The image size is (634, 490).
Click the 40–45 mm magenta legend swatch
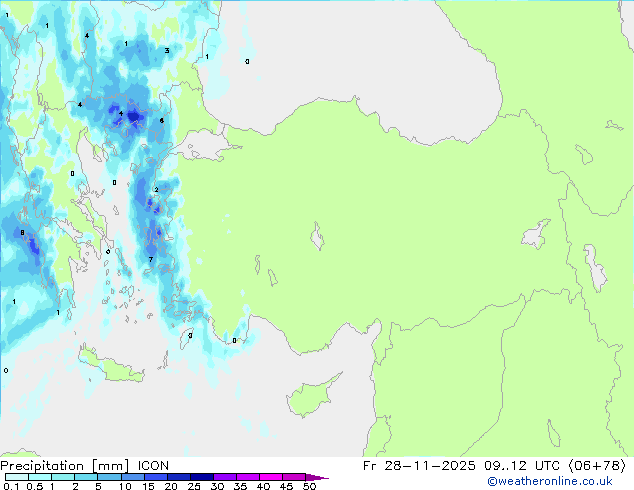coord(271,477)
